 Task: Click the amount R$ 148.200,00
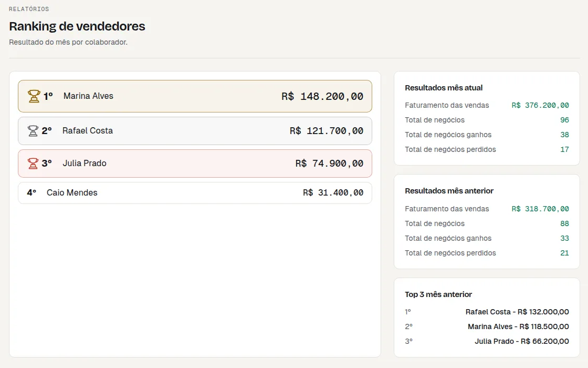coord(322,97)
